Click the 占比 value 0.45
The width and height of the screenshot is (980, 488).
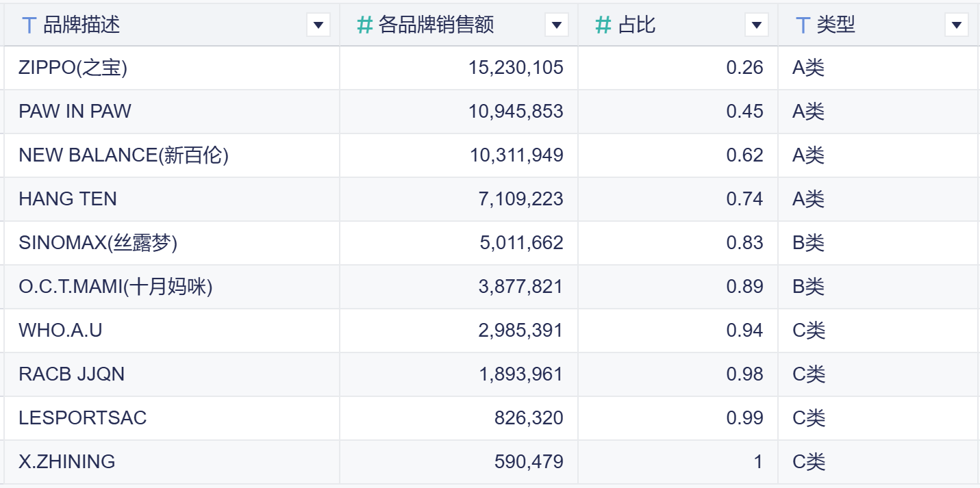click(x=745, y=112)
